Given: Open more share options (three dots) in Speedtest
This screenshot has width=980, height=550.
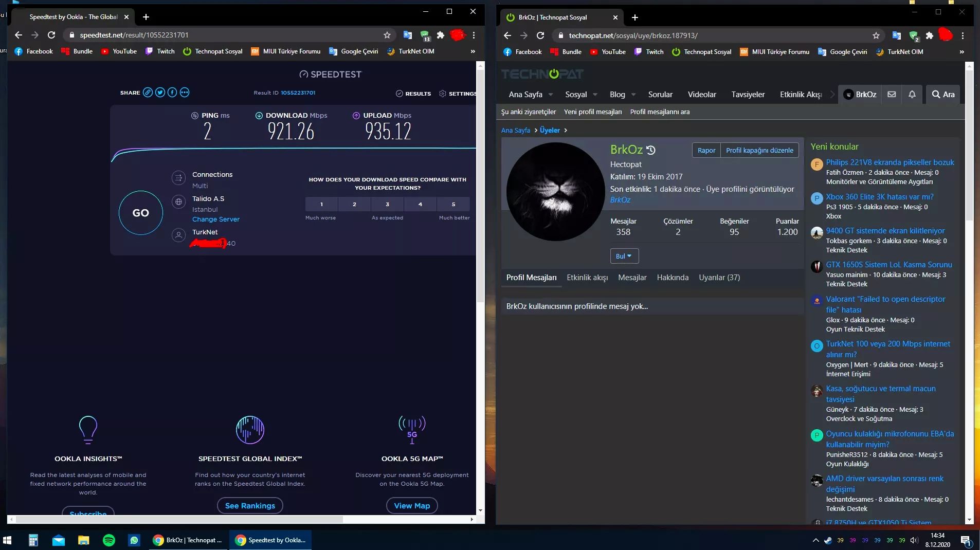Looking at the screenshot, I should 185,93.
